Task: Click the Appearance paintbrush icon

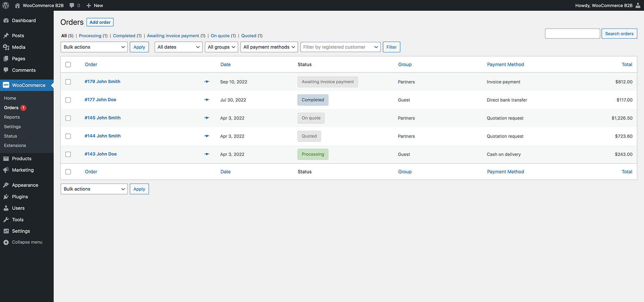Action: [6, 185]
